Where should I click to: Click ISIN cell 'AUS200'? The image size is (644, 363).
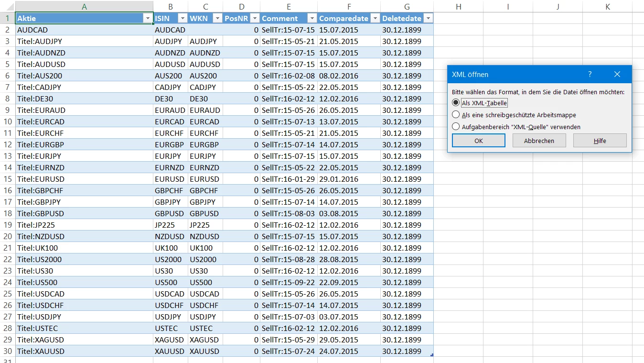coord(171,76)
